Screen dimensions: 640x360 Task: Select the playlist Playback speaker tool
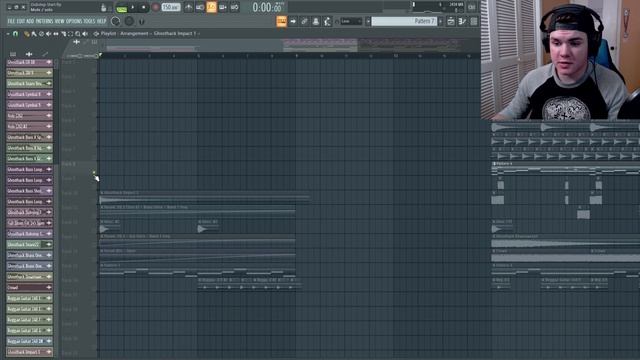coord(85,34)
